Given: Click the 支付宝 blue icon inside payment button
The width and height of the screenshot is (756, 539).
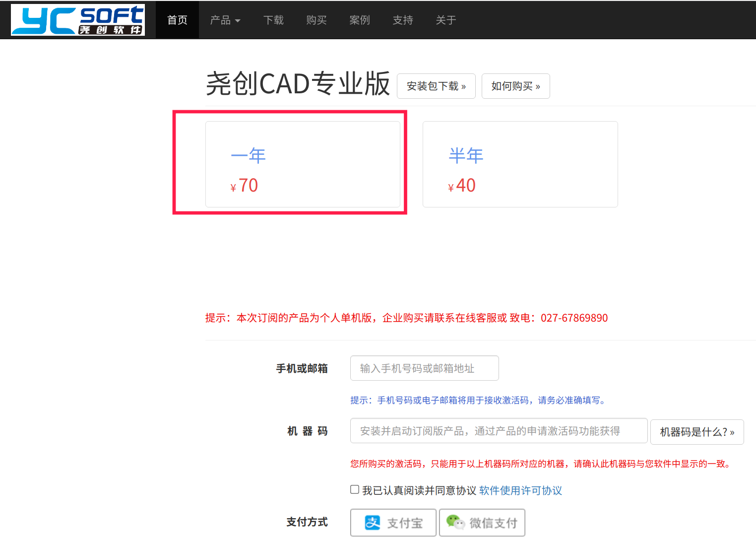Looking at the screenshot, I should coord(372,522).
